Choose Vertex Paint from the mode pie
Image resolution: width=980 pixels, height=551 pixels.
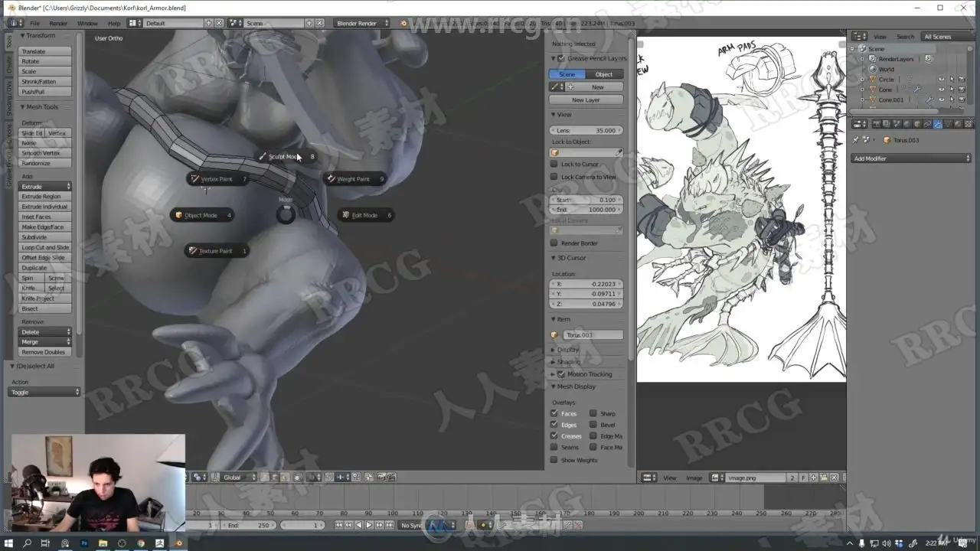tap(218, 179)
